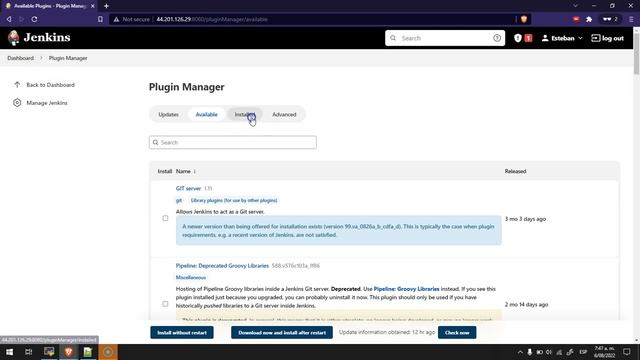This screenshot has width=640, height=360.
Task: Open Windows Start menu
Action: coord(9,352)
